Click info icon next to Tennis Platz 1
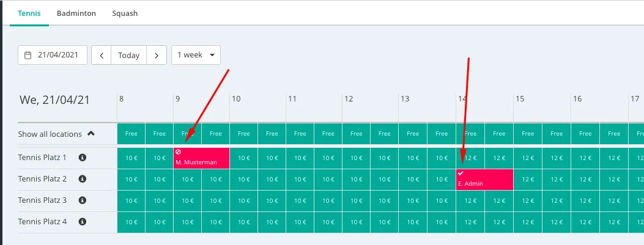The width and height of the screenshot is (644, 245). click(x=83, y=158)
